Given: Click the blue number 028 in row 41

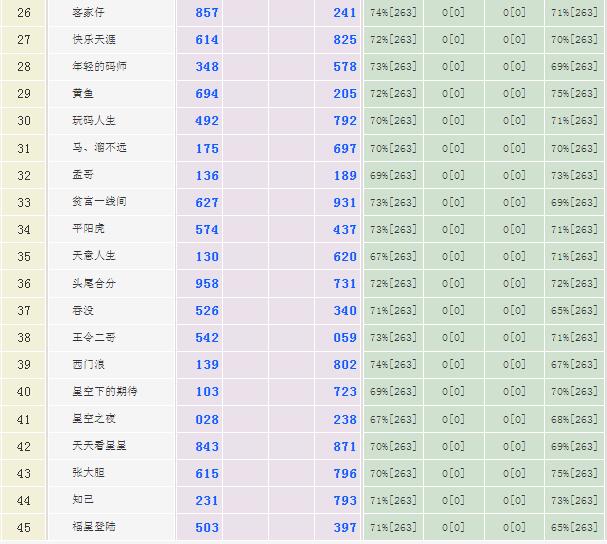Looking at the screenshot, I should click(207, 418).
